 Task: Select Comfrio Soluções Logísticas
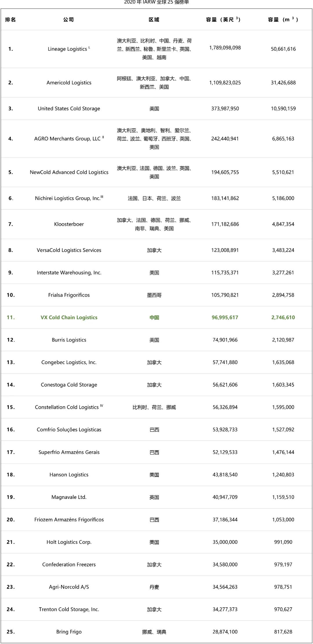69,430
